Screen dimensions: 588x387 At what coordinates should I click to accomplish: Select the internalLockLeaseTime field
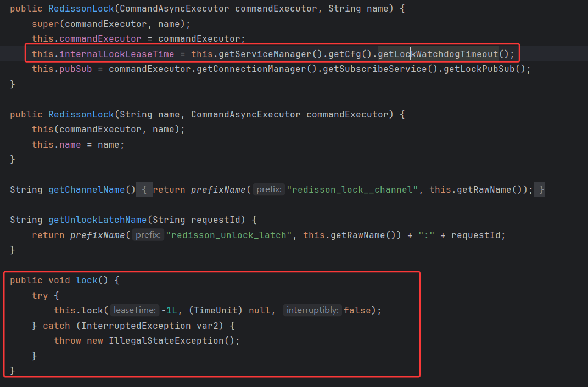[x=116, y=54]
